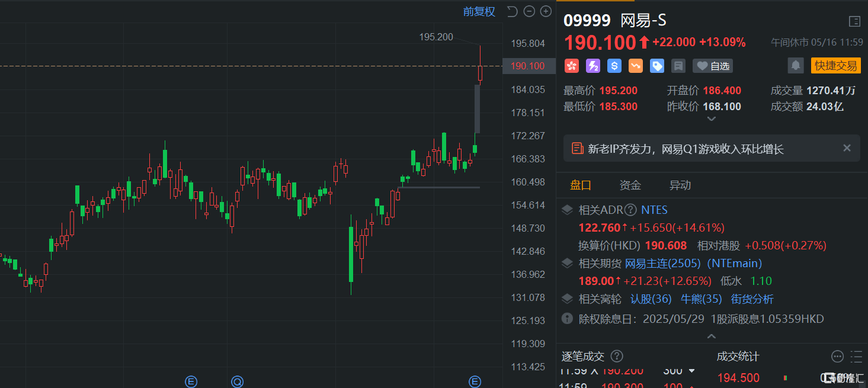
Task: Click the purple lightning margin badge
Action: click(593, 66)
